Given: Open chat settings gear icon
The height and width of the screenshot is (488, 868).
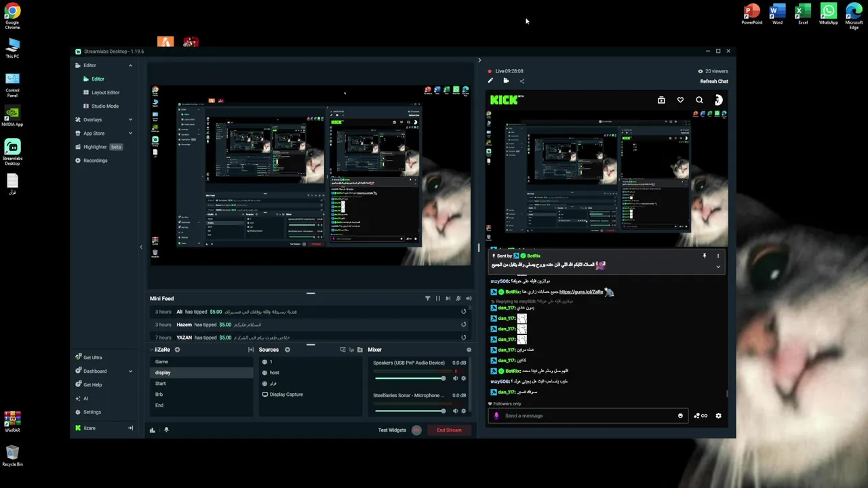Looking at the screenshot, I should (x=718, y=415).
